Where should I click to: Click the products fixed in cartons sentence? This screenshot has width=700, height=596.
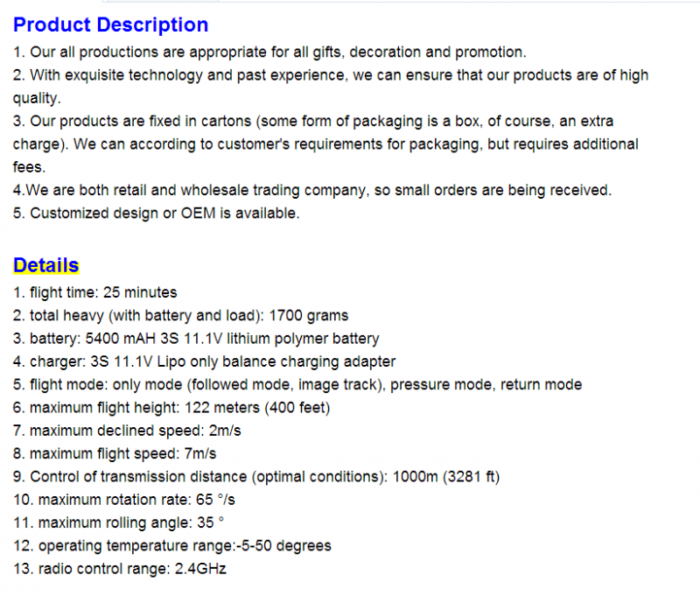[x=325, y=144]
